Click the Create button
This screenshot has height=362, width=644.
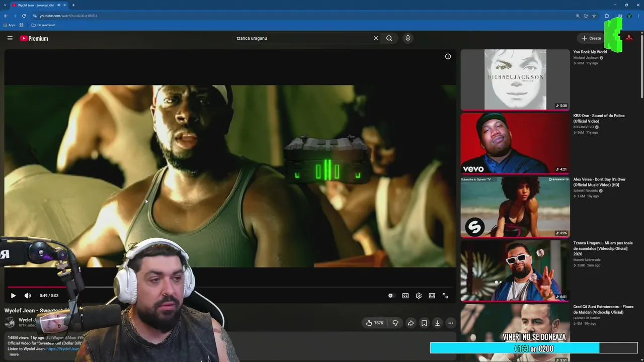pyautogui.click(x=591, y=38)
